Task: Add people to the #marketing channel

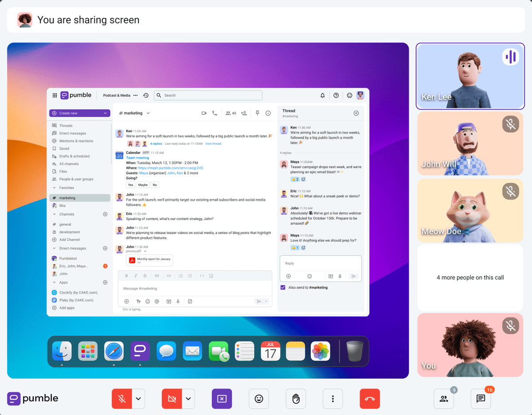Action: point(245,113)
